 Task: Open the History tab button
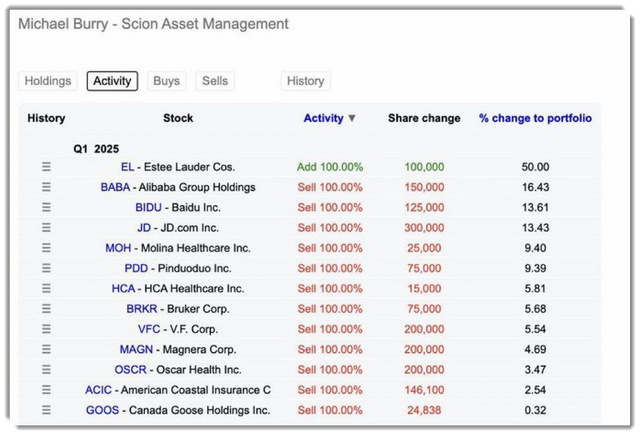point(305,81)
